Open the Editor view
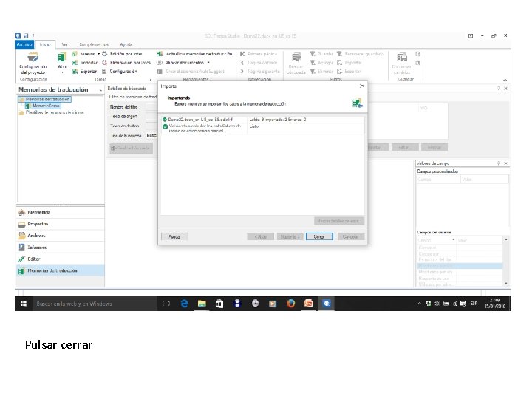Viewport: 532px width, 399px height. [x=60, y=259]
